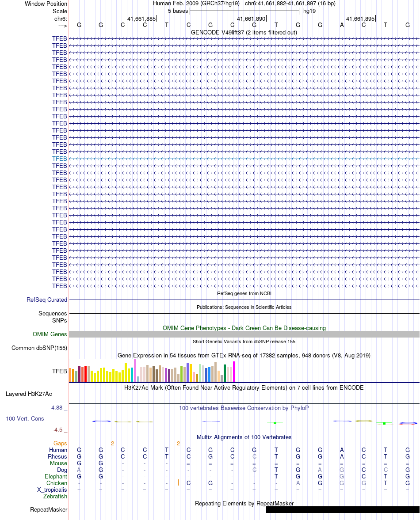Open RefSeq genes from NCBI track title
This screenshot has width=420, height=520.
click(x=244, y=293)
